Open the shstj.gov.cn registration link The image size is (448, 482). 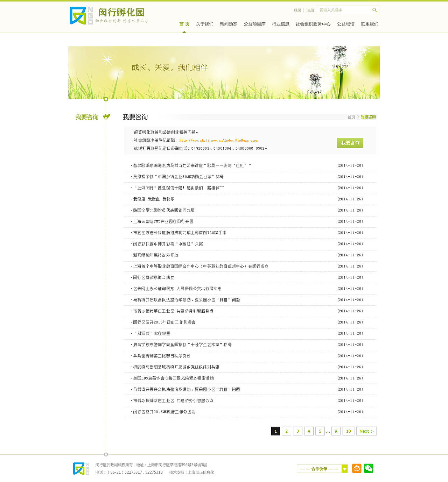(x=218, y=140)
